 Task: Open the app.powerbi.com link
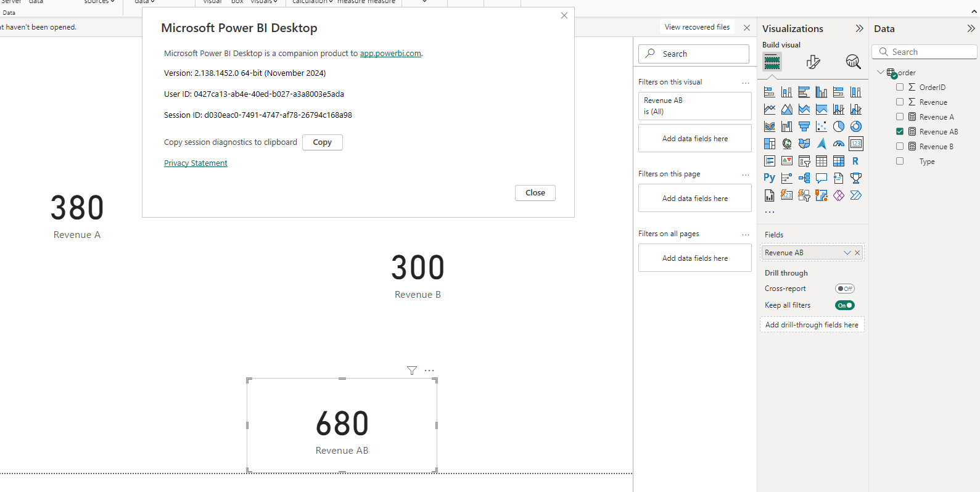[390, 54]
